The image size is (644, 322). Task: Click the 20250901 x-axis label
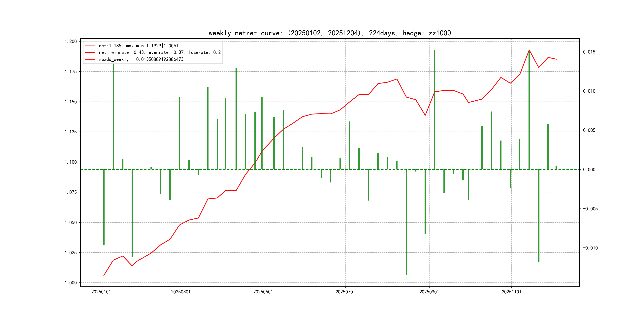[x=429, y=292]
